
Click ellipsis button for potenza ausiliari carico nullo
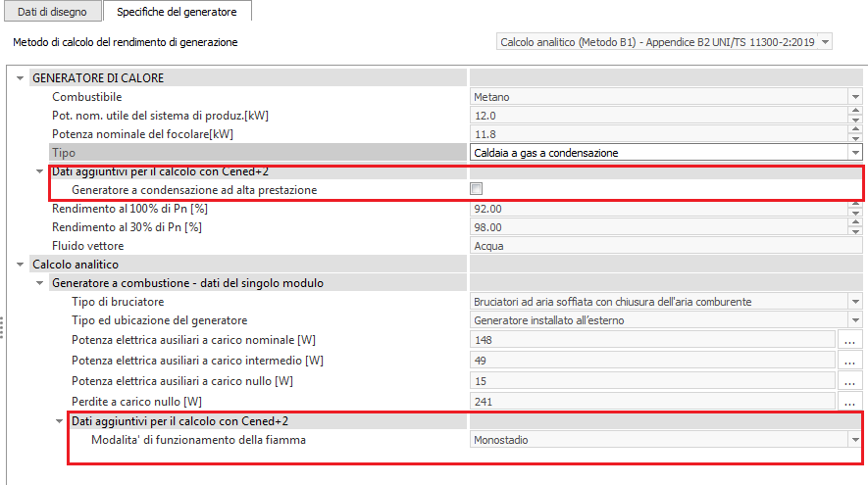coord(850,380)
